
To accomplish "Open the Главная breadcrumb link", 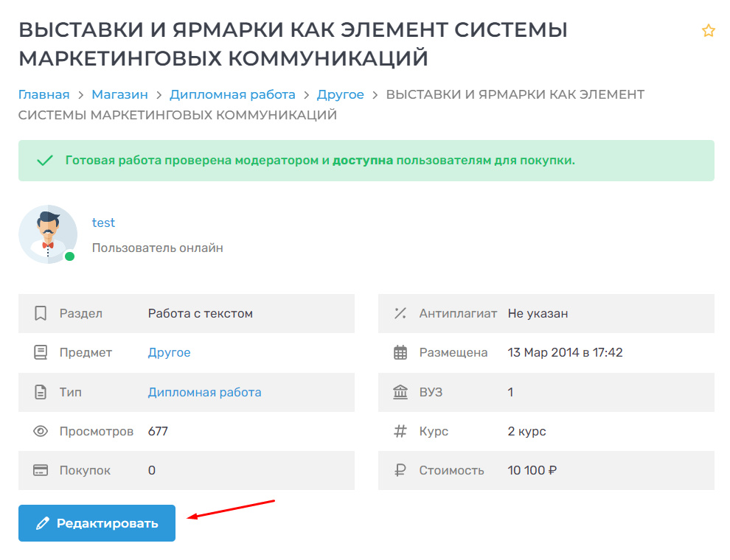I will pyautogui.click(x=44, y=94).
